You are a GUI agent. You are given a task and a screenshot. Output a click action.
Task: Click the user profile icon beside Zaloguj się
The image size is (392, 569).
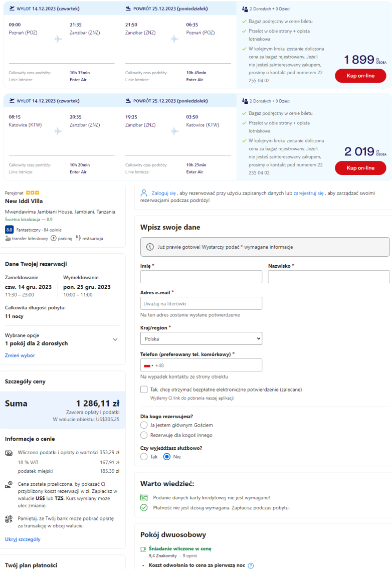[x=144, y=193]
